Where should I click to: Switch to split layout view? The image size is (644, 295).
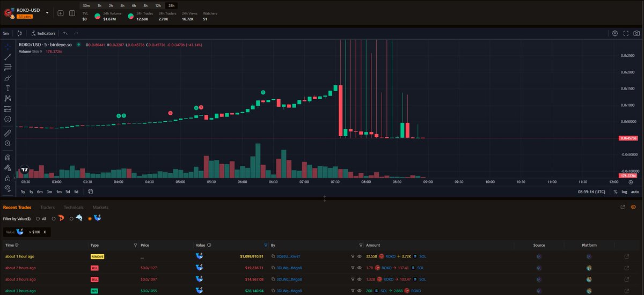(71, 13)
